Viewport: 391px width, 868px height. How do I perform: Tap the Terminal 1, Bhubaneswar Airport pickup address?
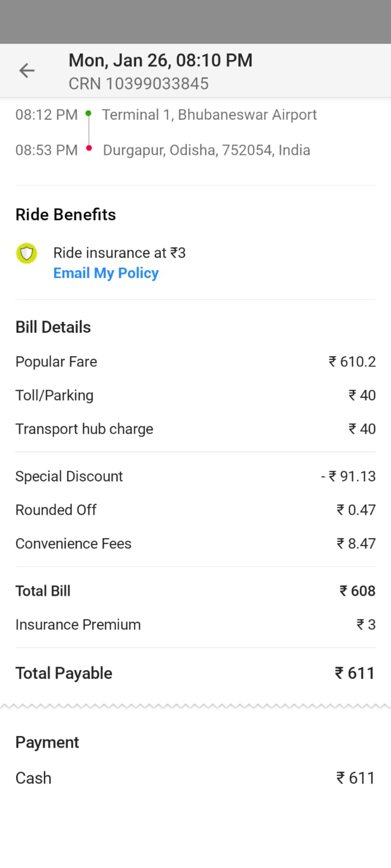click(209, 115)
